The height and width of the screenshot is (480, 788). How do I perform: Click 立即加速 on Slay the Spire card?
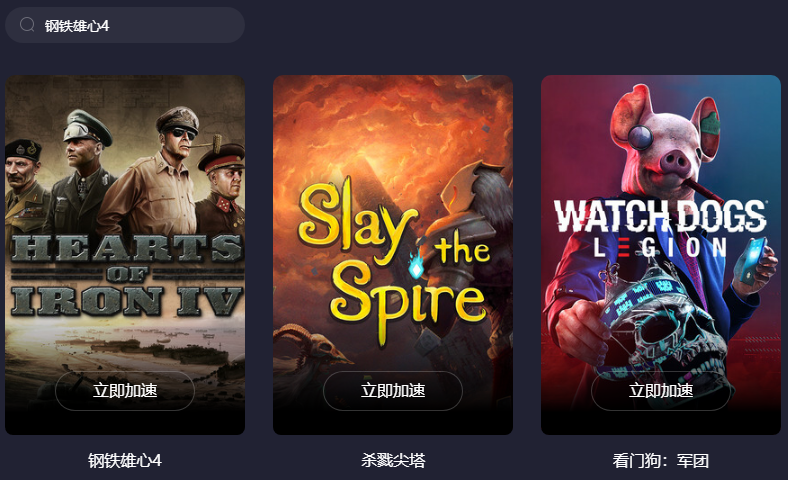(x=392, y=391)
